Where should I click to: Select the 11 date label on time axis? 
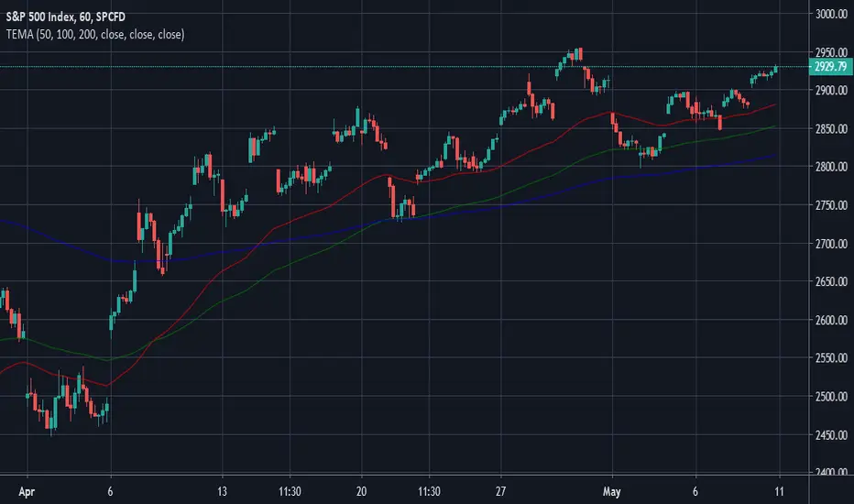click(780, 491)
